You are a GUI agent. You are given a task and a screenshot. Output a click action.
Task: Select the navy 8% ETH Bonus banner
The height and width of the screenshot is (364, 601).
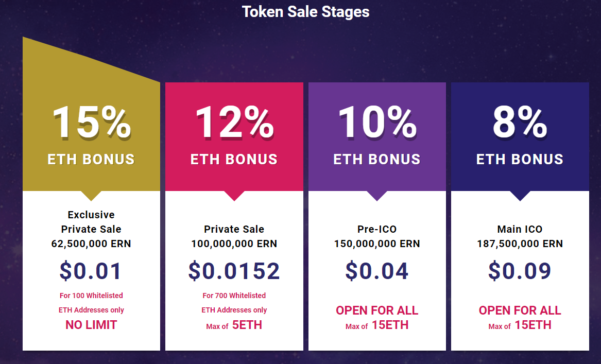[520, 135]
